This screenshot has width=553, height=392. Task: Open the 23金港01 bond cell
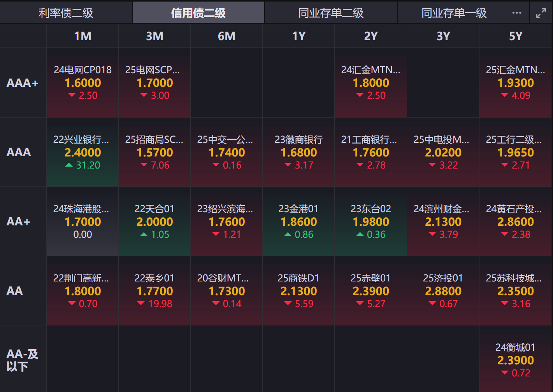pos(298,221)
